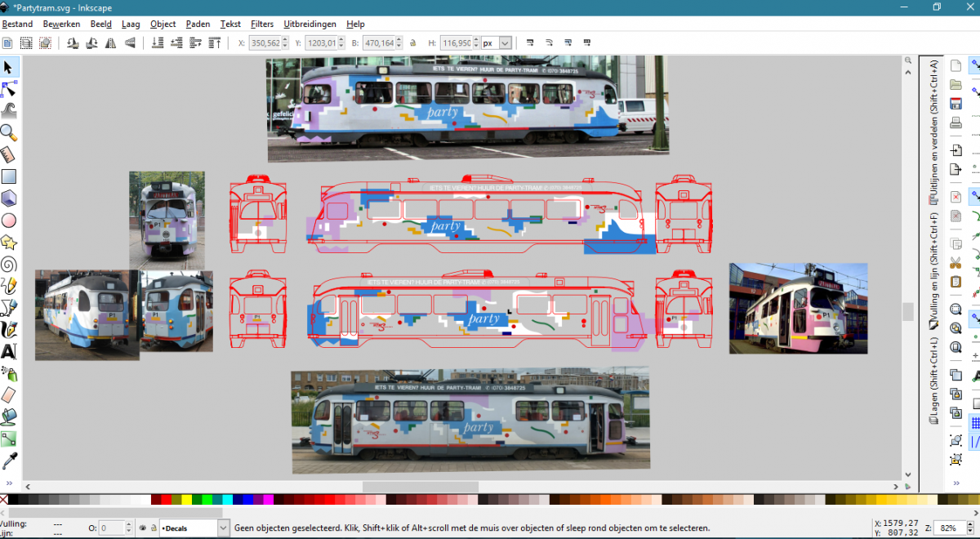The image size is (980, 539).
Task: Toggle current layer visibility eye
Action: pos(142,528)
